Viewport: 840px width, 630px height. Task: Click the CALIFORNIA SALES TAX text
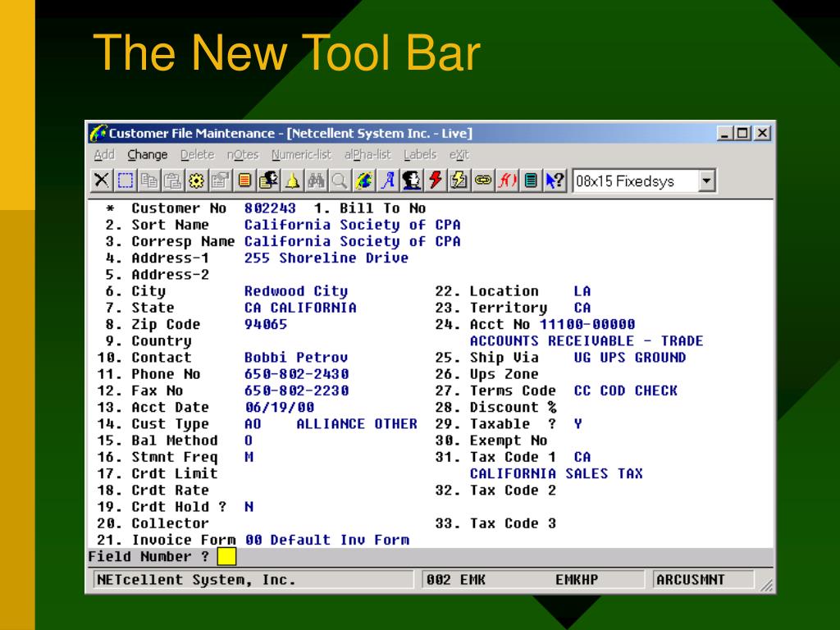[x=556, y=473]
